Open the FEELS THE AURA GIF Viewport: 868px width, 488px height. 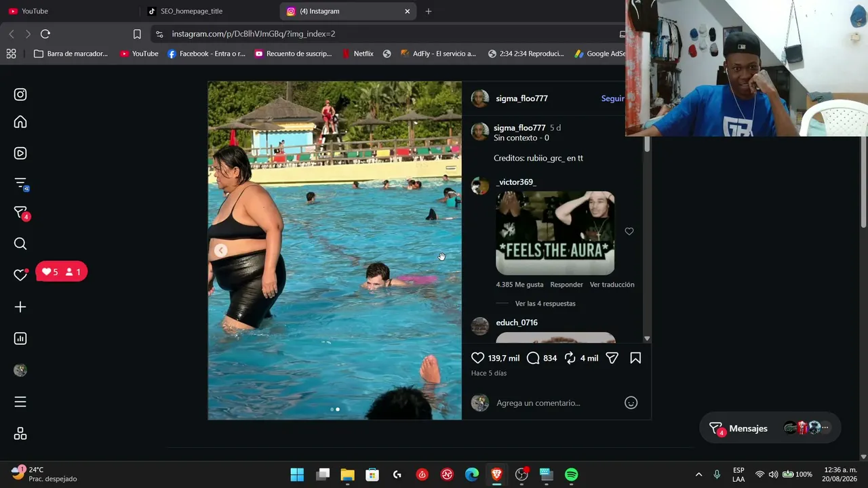(555, 233)
